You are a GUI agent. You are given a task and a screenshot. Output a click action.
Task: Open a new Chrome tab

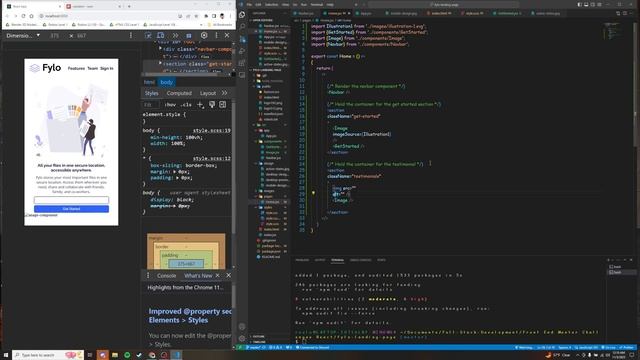coord(129,6)
